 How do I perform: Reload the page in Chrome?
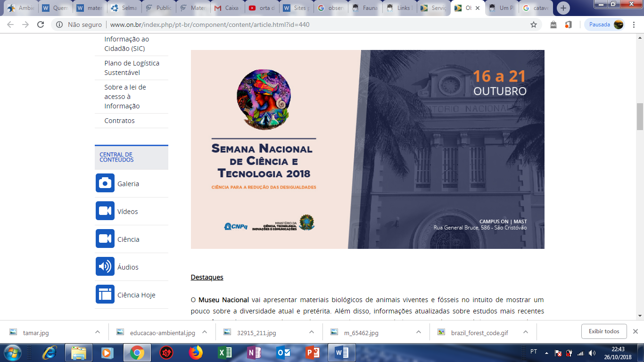coord(41,25)
